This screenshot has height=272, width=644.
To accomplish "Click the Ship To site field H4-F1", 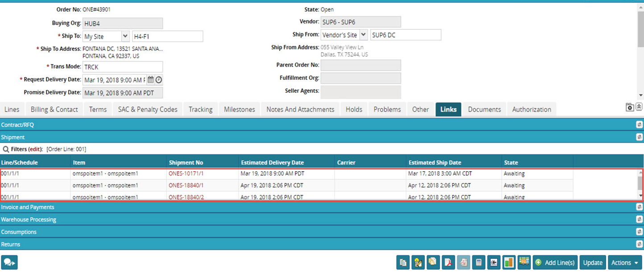I will (168, 37).
